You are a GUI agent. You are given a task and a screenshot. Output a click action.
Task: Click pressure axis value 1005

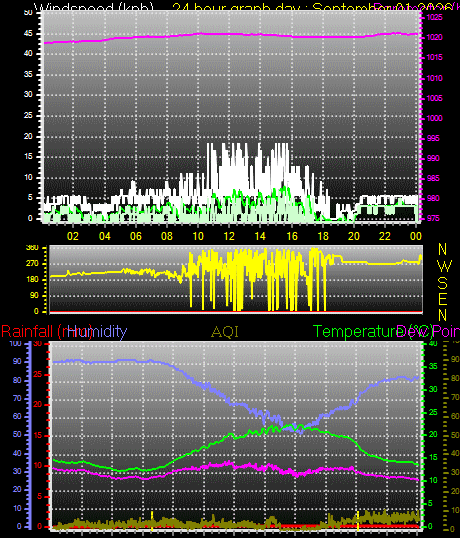[x=435, y=98]
